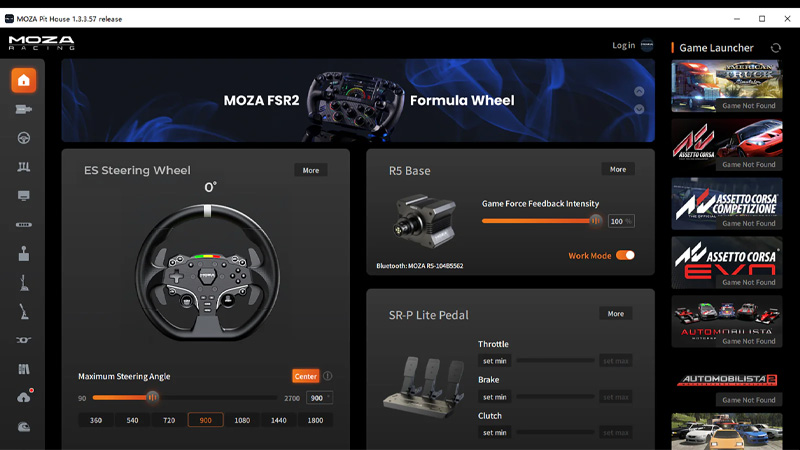800x450 pixels.
Task: Open the helmet icon in sidebar
Action: click(23, 427)
